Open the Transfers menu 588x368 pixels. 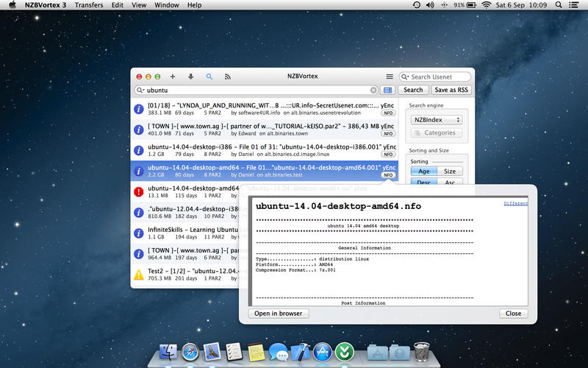pos(89,5)
